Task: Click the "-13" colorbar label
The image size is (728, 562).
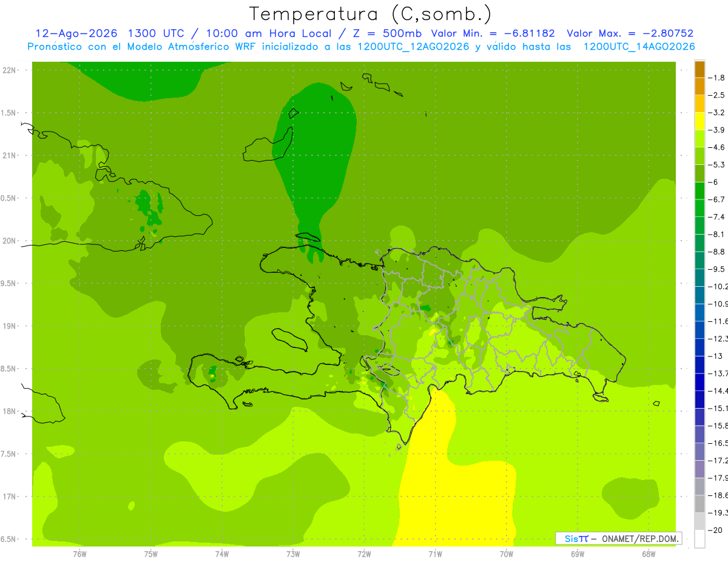Action: [716, 356]
